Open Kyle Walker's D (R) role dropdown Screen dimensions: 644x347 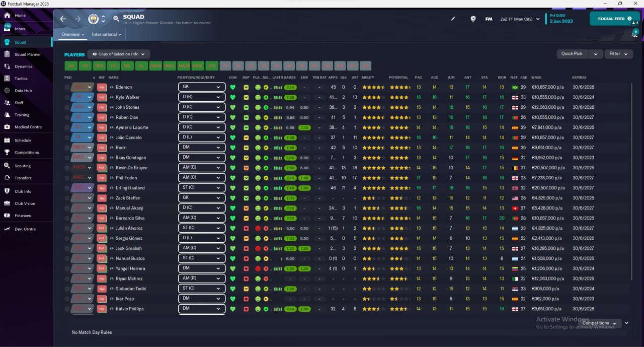pos(202,97)
